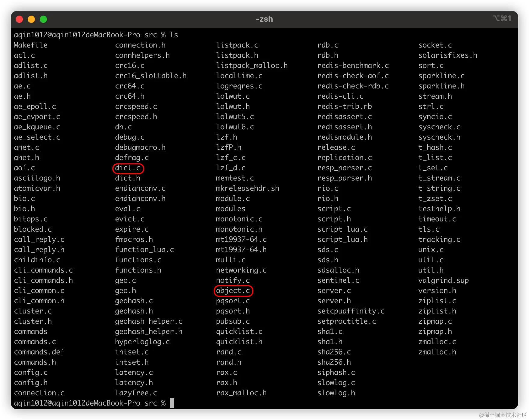Click the yellow minimize window button
The height and width of the screenshot is (420, 529).
[31, 19]
